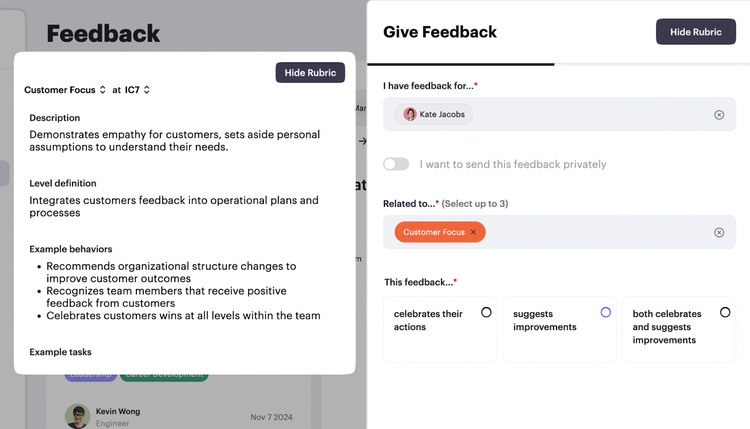Select celebrates their actions option
Image resolution: width=750 pixels, height=429 pixels.
click(x=440, y=329)
